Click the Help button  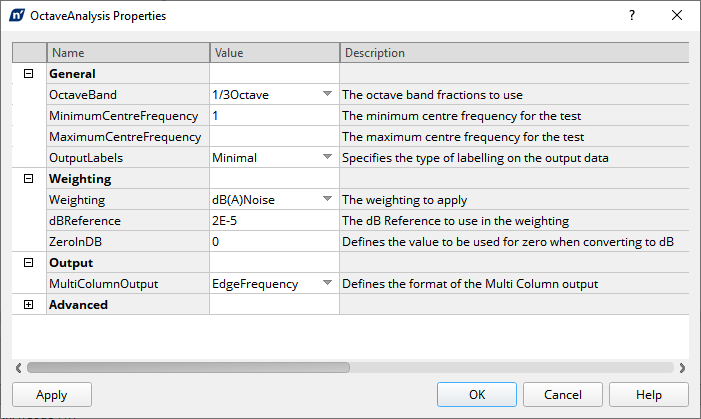pos(649,394)
